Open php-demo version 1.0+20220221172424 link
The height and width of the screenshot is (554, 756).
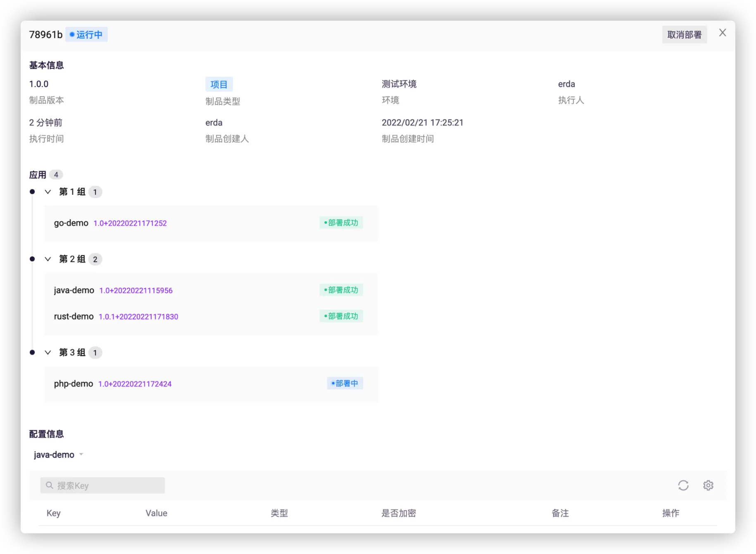tap(135, 384)
